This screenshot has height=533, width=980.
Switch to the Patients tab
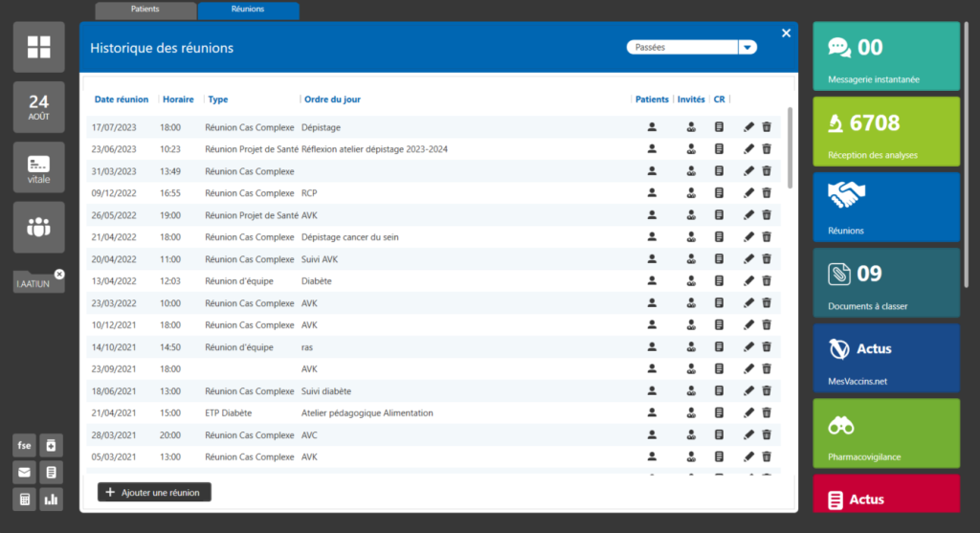point(145,10)
